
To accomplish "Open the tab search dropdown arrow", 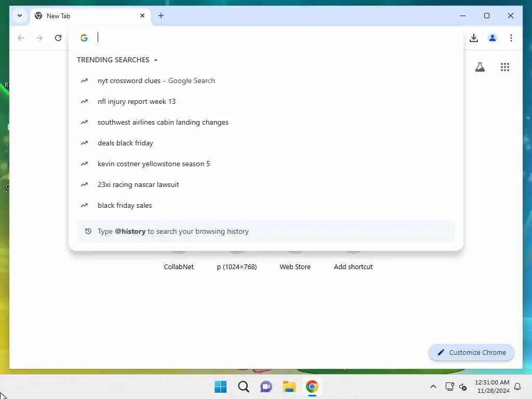I will coord(20,16).
